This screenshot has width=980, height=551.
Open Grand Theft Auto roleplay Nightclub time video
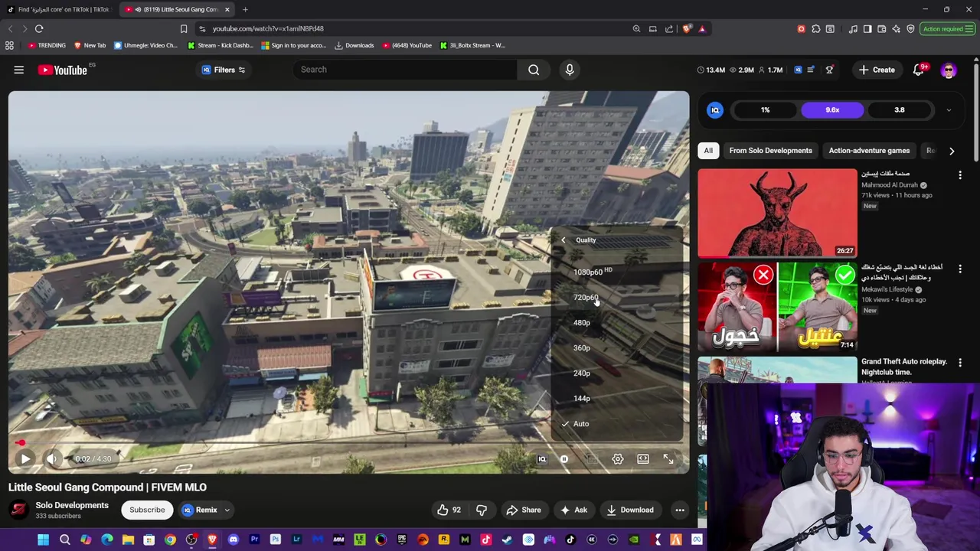[903, 367]
